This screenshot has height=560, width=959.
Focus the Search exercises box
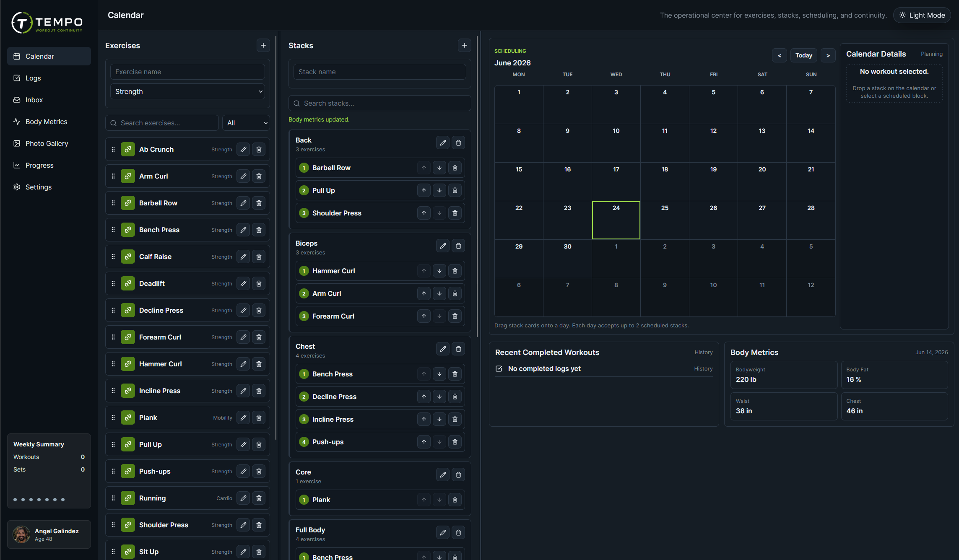pyautogui.click(x=162, y=123)
